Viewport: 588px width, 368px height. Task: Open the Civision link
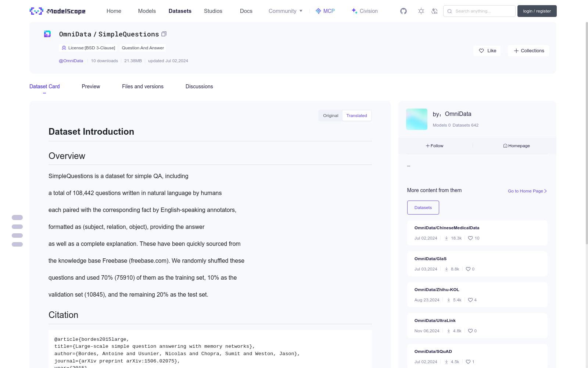point(365,11)
